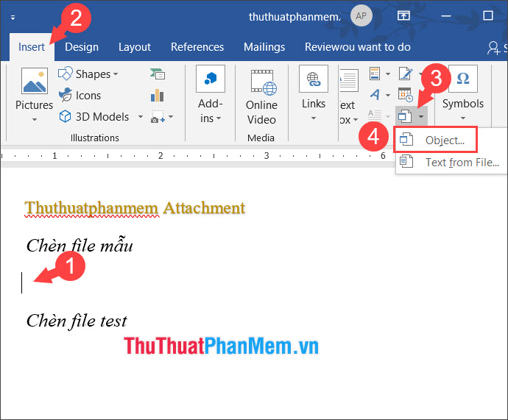This screenshot has width=508, height=420.
Task: Switch to the Design tab
Action: tap(82, 47)
